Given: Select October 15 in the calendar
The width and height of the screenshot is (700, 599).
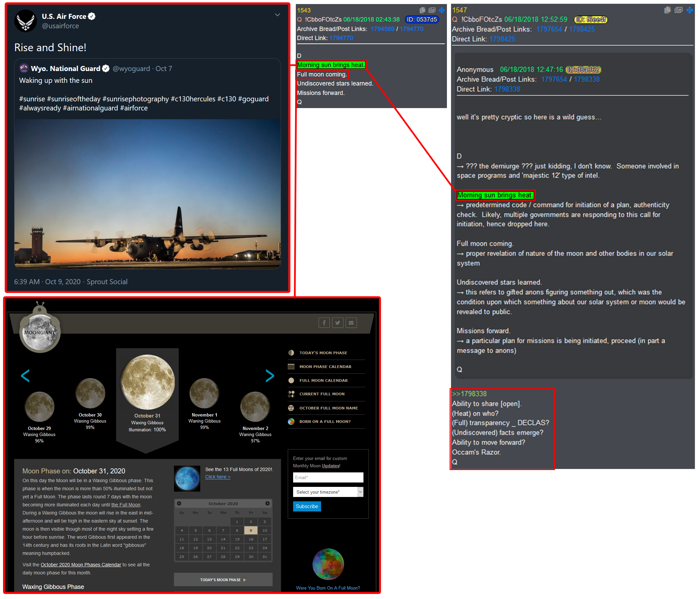Looking at the screenshot, I should coord(237,539).
